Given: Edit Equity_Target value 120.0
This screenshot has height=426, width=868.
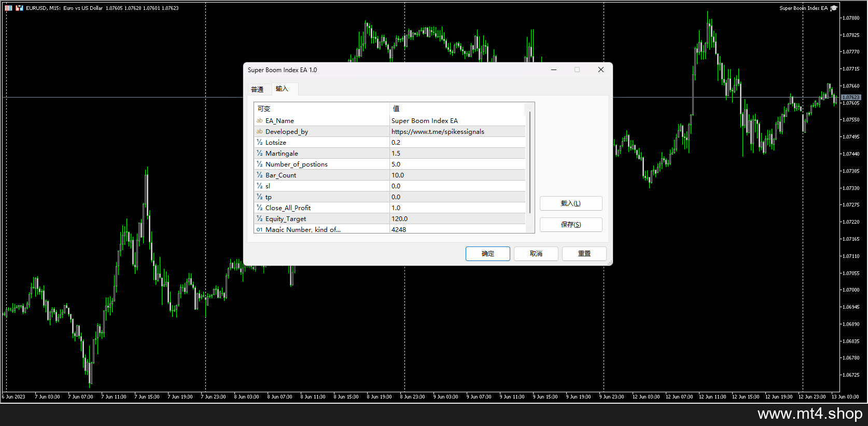Looking at the screenshot, I should (457, 219).
